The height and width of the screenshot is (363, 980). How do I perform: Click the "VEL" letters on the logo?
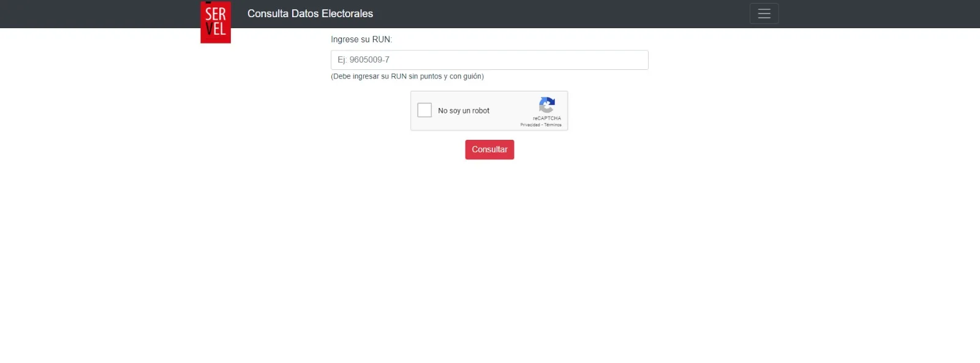tap(216, 29)
